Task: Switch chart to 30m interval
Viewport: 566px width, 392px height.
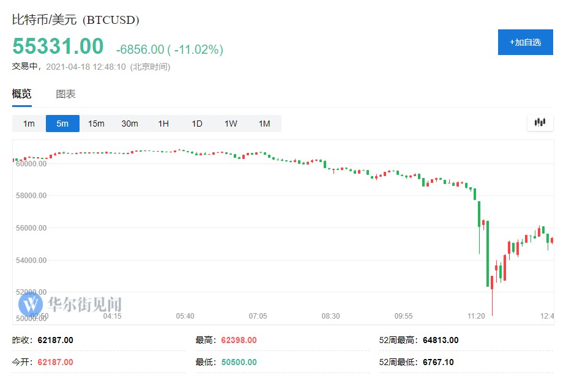Action: coord(130,124)
